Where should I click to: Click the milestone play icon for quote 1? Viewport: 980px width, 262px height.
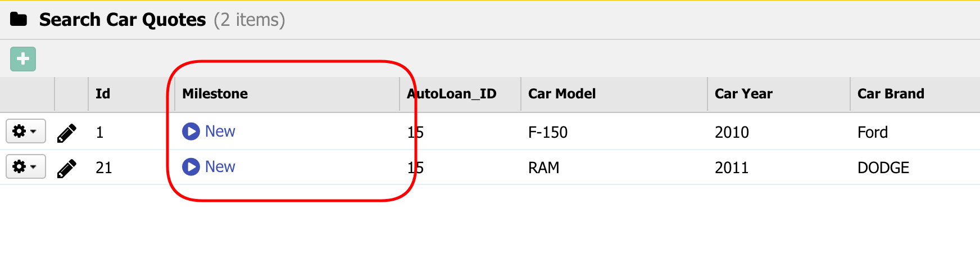point(191,132)
